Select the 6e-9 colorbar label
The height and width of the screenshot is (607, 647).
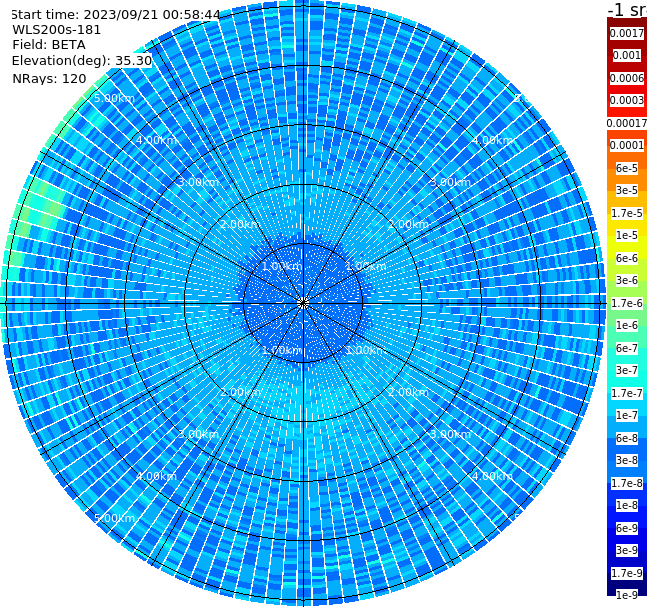pos(627,528)
